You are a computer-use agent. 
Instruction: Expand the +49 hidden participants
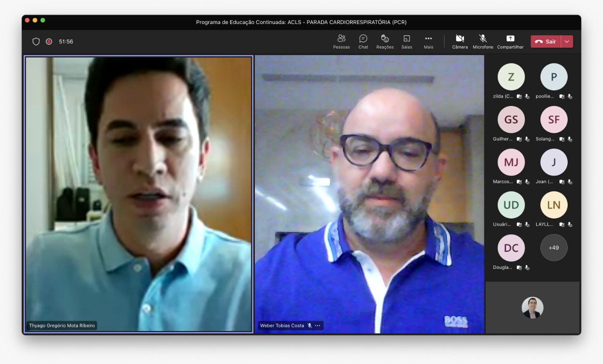click(554, 247)
